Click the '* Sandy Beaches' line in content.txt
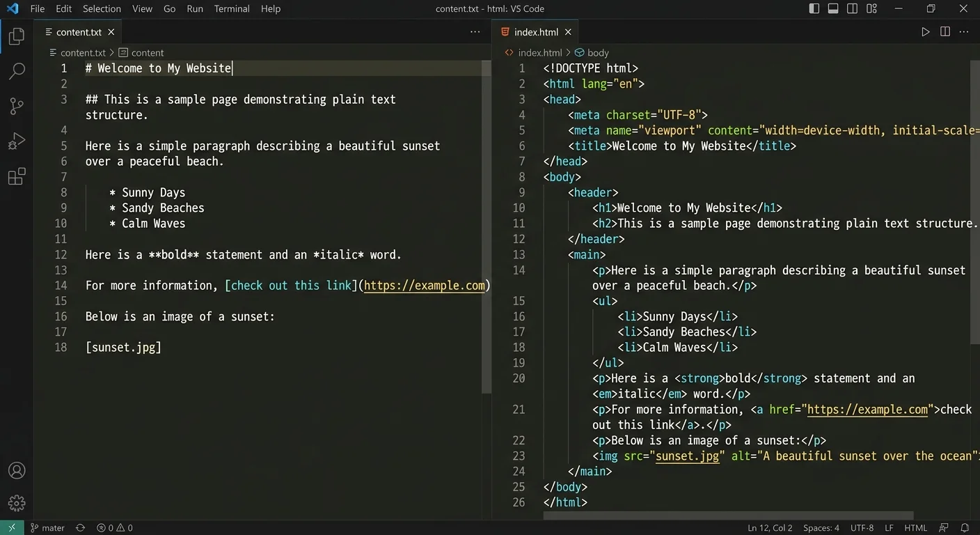980x535 pixels. coord(157,208)
